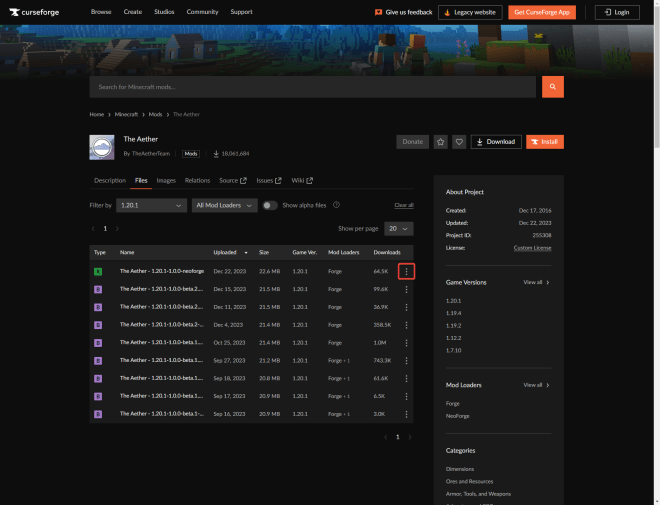Open the Dimensions category link
Image resolution: width=660 pixels, height=505 pixels.
point(460,469)
